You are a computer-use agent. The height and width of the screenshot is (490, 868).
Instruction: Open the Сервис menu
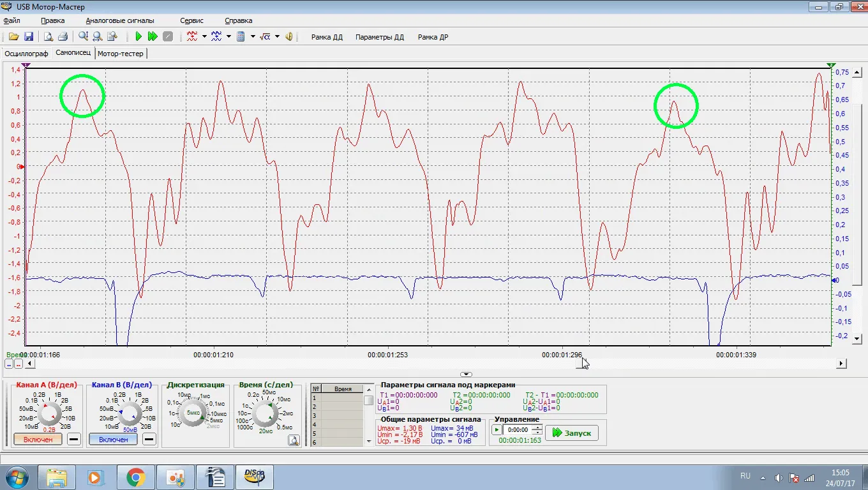(x=191, y=20)
